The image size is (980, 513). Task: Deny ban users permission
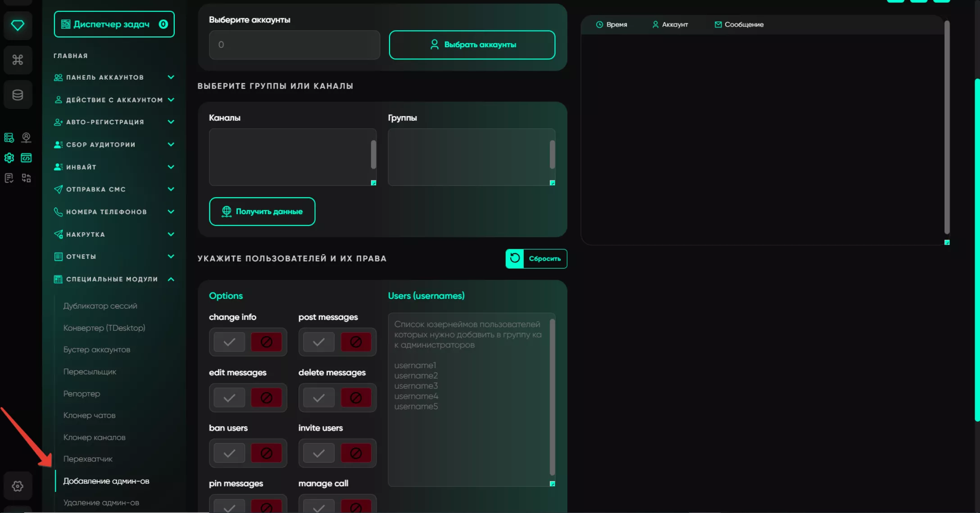pyautogui.click(x=266, y=453)
